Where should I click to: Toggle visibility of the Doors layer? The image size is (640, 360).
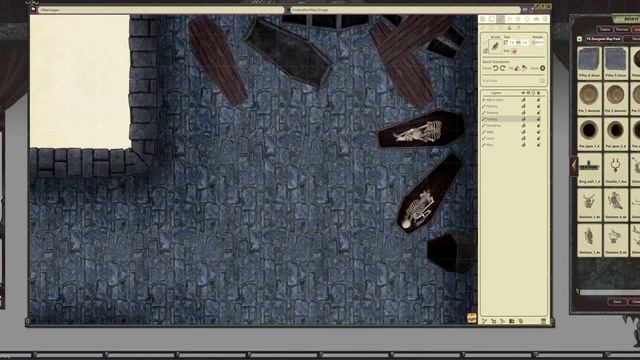click(x=523, y=138)
